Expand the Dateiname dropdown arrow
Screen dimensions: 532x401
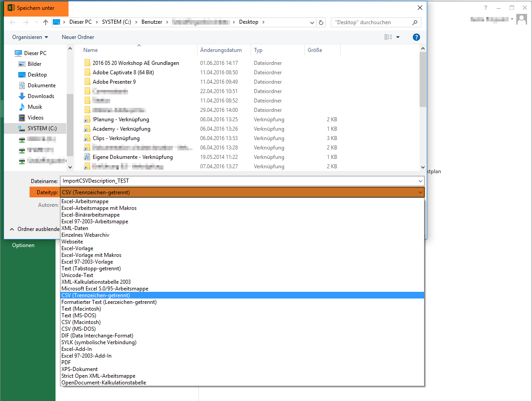coord(420,181)
